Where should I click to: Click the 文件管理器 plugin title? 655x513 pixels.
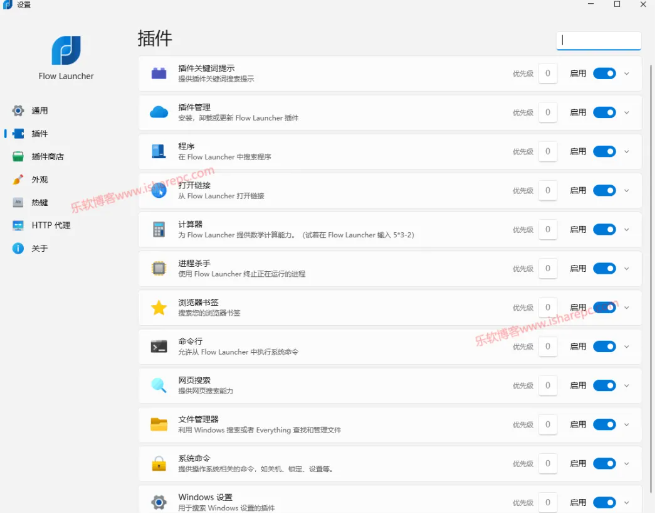tap(198, 419)
